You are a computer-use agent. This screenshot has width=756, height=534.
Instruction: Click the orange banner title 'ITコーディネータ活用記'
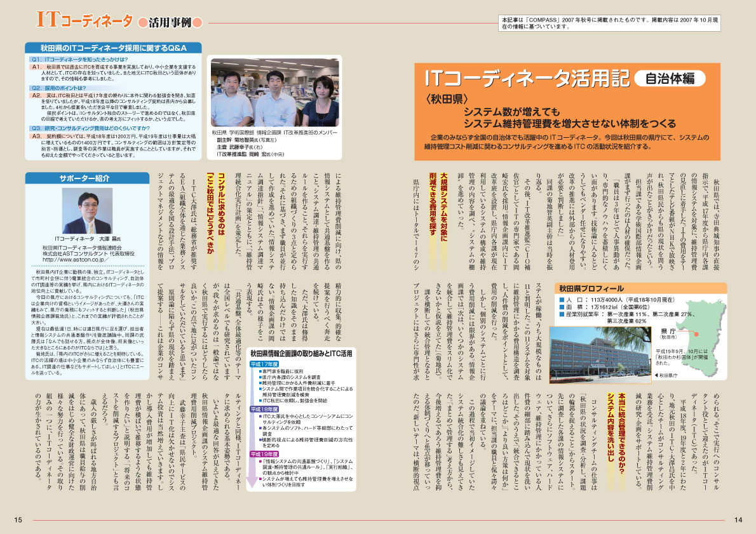point(527,78)
